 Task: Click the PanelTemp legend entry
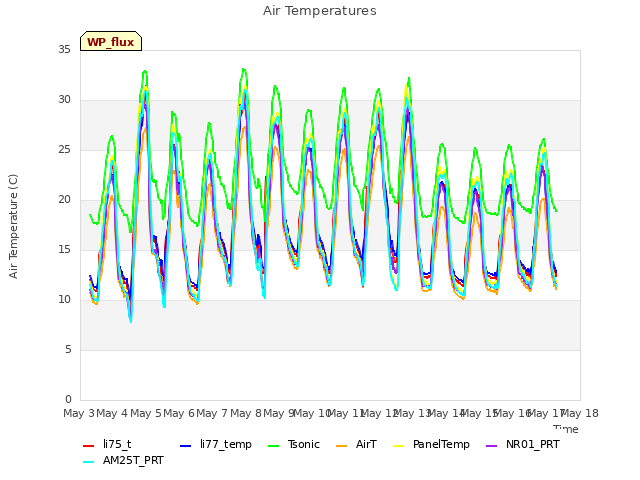431,444
